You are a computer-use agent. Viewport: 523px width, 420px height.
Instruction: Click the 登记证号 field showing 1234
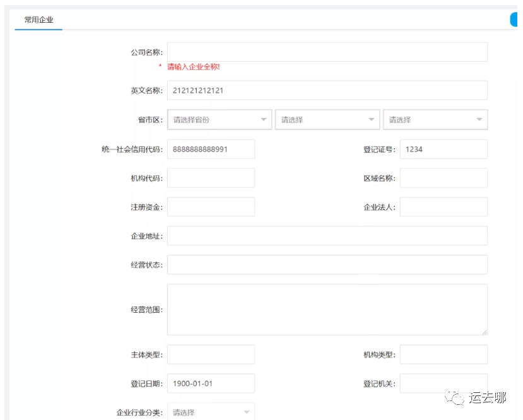pos(443,149)
